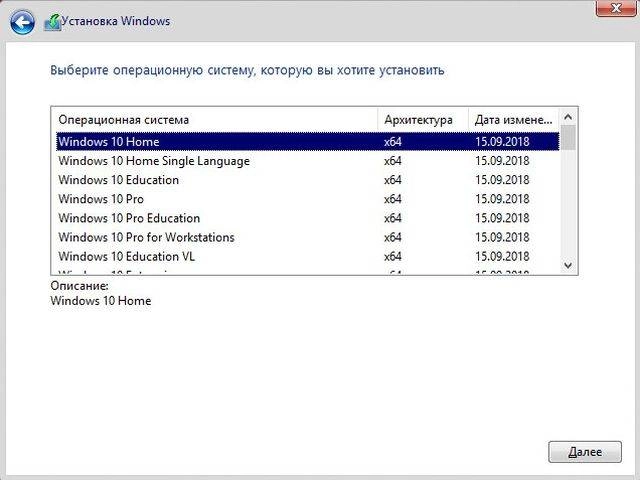Click scrollbar up arrow in OS list
640x480 pixels.
tap(568, 117)
